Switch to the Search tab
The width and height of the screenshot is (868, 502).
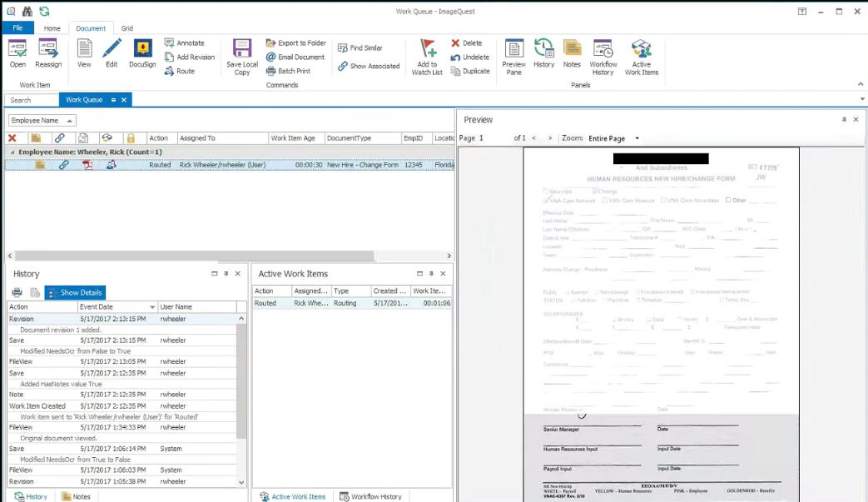[32, 100]
